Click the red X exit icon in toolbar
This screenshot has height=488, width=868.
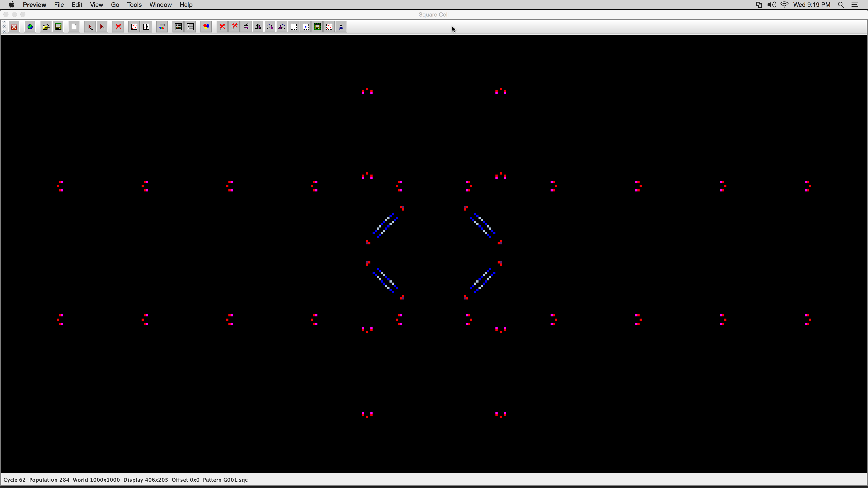tap(14, 27)
